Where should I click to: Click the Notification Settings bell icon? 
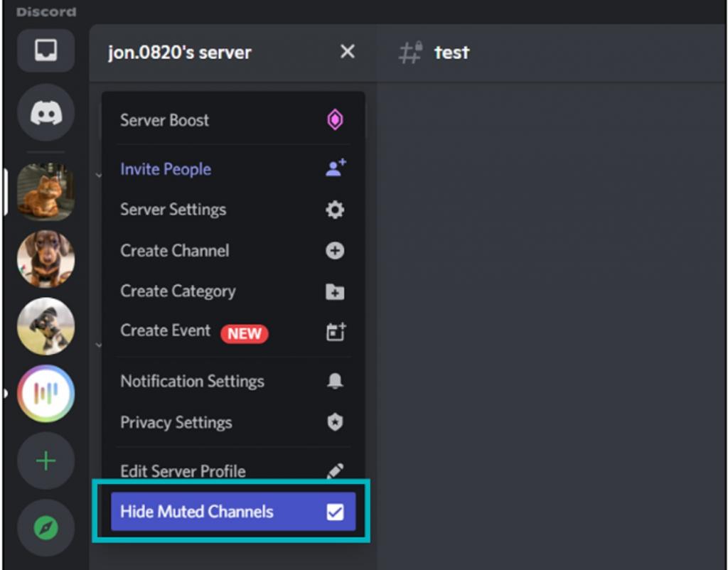tap(335, 381)
